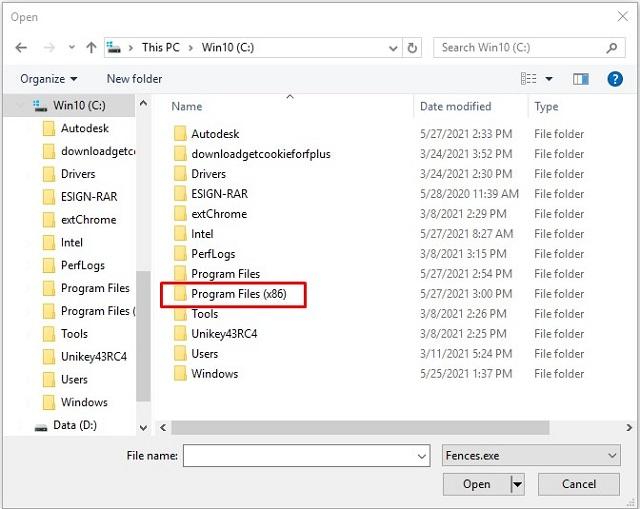Select Intel in the navigation tree
Viewport: 640px width, 509px height.
71,242
